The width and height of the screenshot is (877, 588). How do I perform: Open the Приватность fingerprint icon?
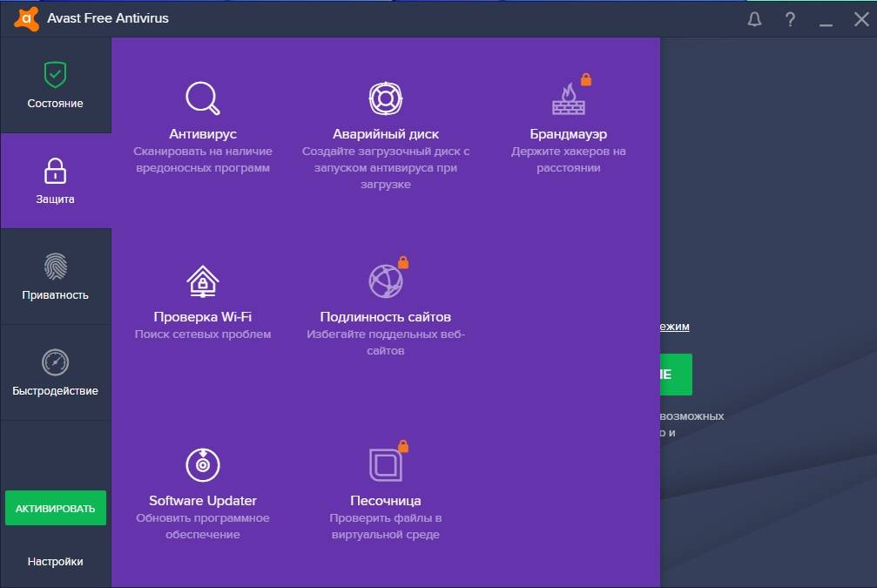[56, 267]
